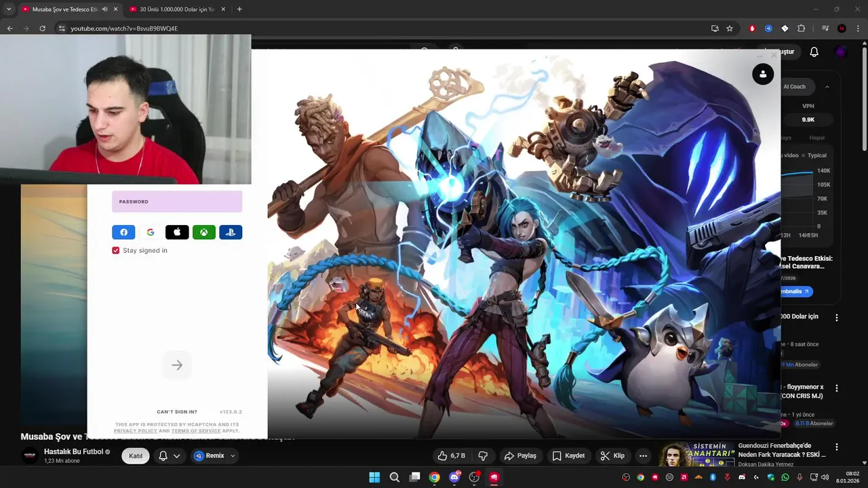Open the Guendouzi Fenerbahçe'de video thumbnail

coord(696,455)
